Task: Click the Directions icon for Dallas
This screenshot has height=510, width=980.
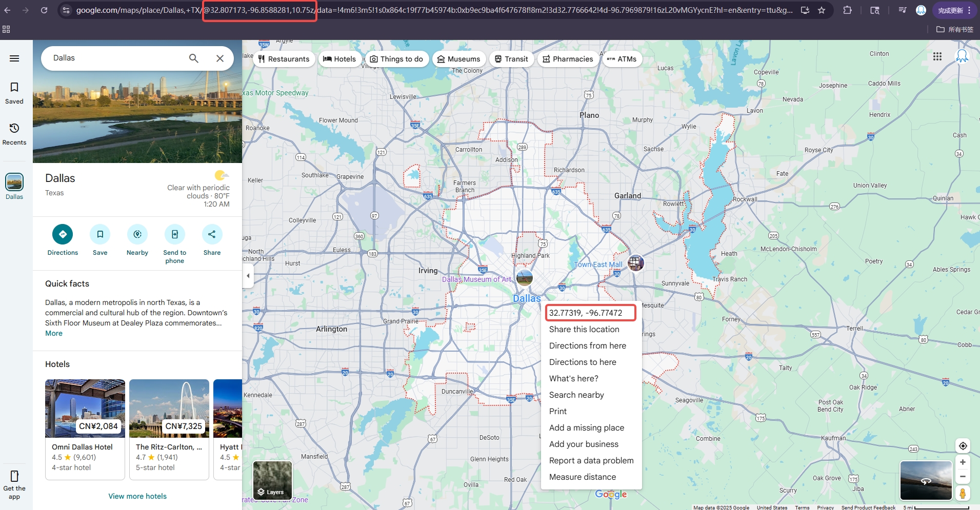Action: point(63,235)
